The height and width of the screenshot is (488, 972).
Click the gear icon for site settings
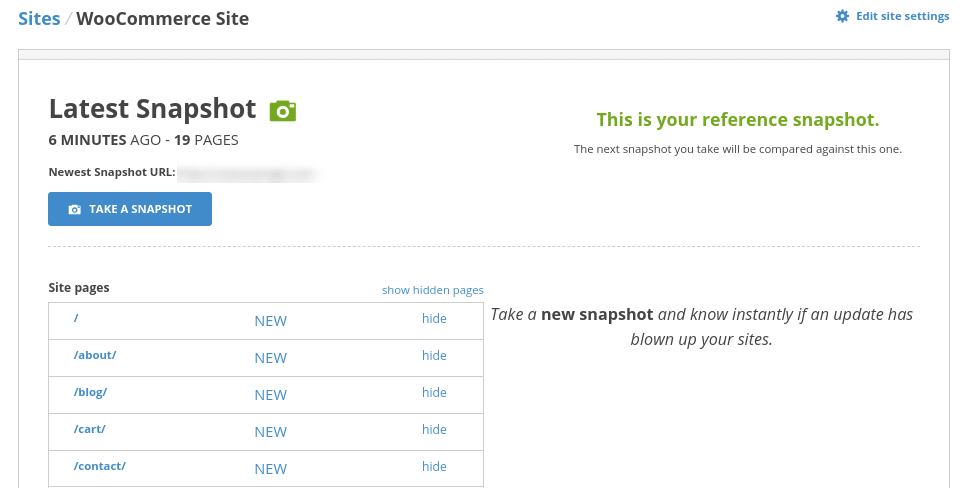coord(842,16)
